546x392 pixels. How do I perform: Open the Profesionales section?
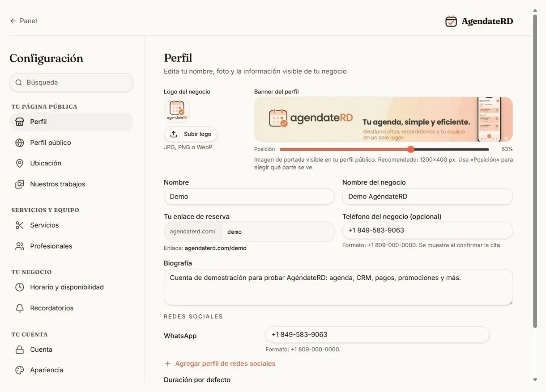coord(71,246)
